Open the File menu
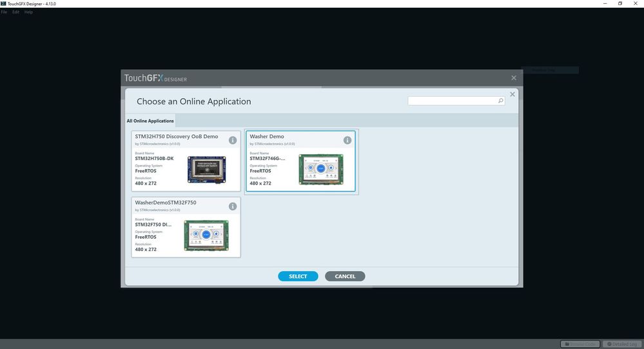 4,12
